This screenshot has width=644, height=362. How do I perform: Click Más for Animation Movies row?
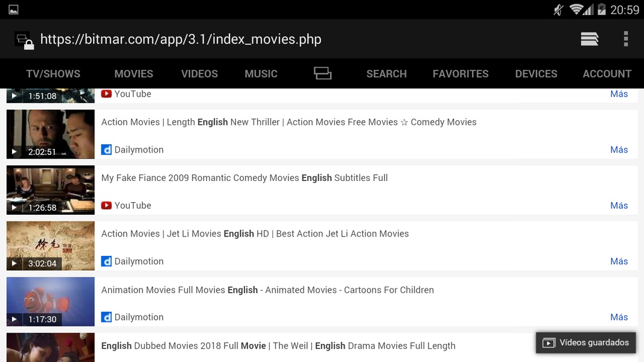619,317
